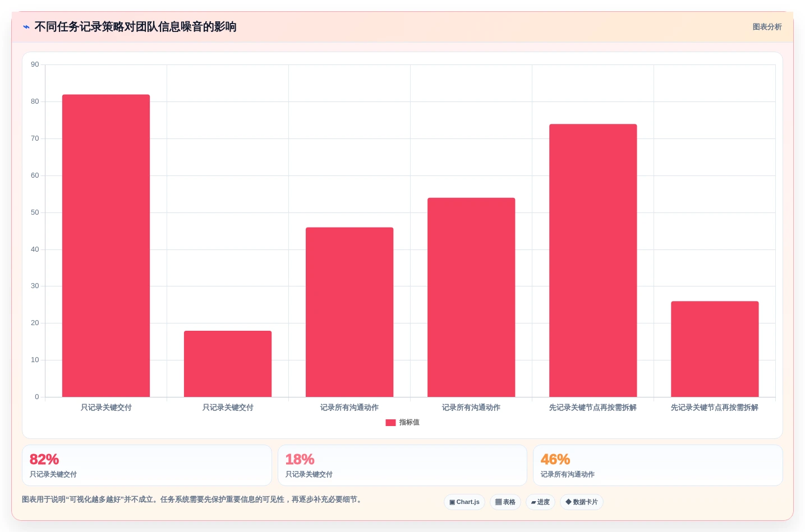805x532 pixels.
Task: Click the y-axis label 0
Action: pyautogui.click(x=37, y=397)
